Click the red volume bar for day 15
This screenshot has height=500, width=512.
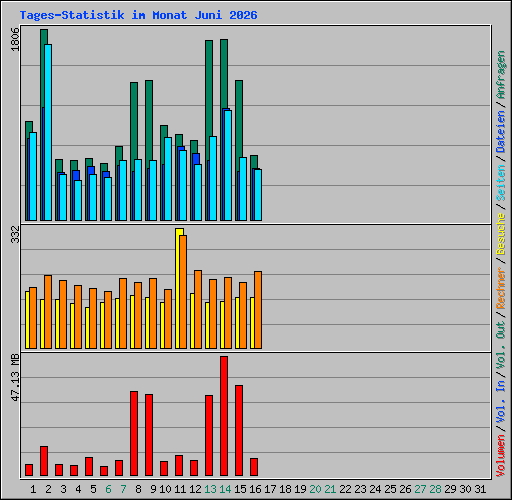click(x=239, y=430)
